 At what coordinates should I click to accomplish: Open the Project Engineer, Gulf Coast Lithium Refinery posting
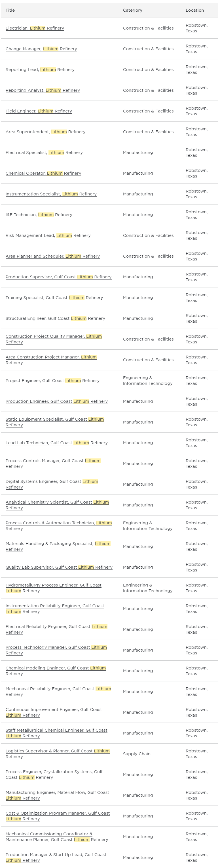point(53,380)
